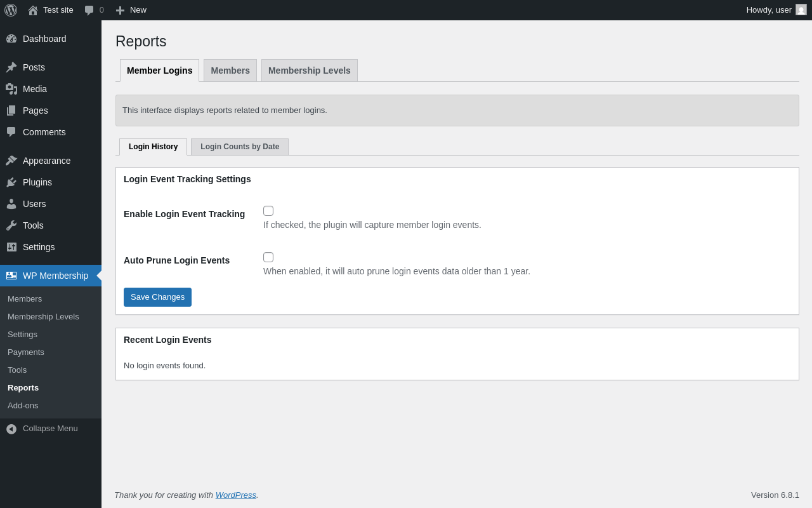The image size is (812, 508).
Task: Click the WordPress logo icon
Action: click(11, 10)
